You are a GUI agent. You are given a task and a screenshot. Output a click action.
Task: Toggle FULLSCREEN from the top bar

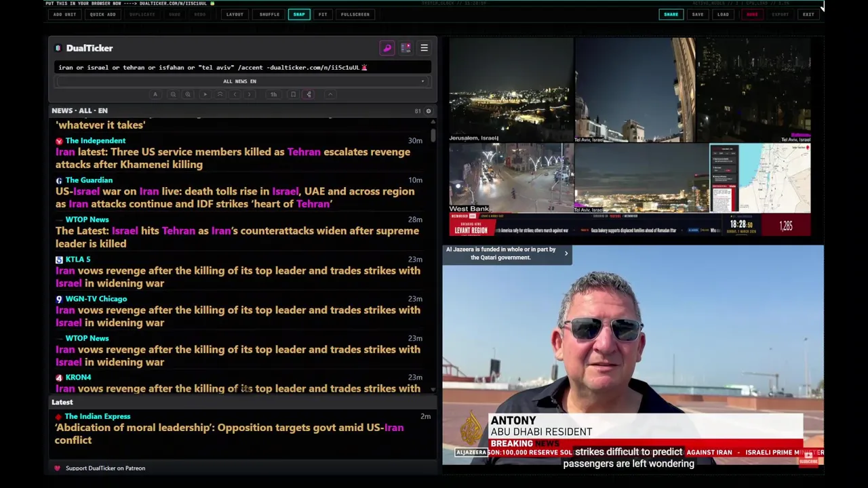[355, 14]
